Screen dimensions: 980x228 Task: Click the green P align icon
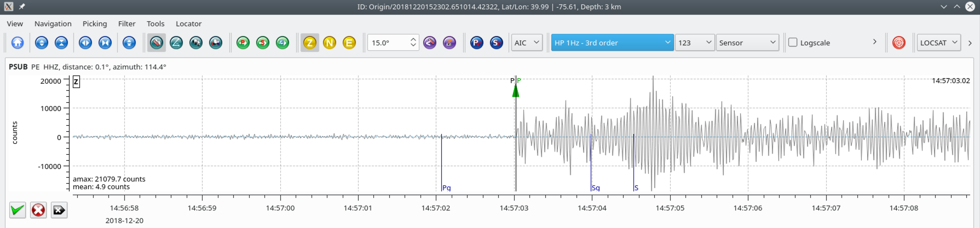coord(243,43)
